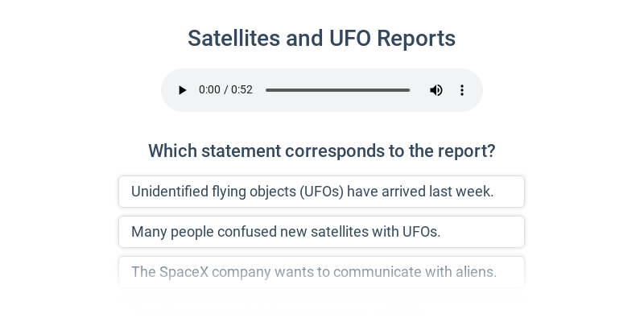Click the duration "0:52" in the player
The height and width of the screenshot is (322, 644).
[x=242, y=90]
